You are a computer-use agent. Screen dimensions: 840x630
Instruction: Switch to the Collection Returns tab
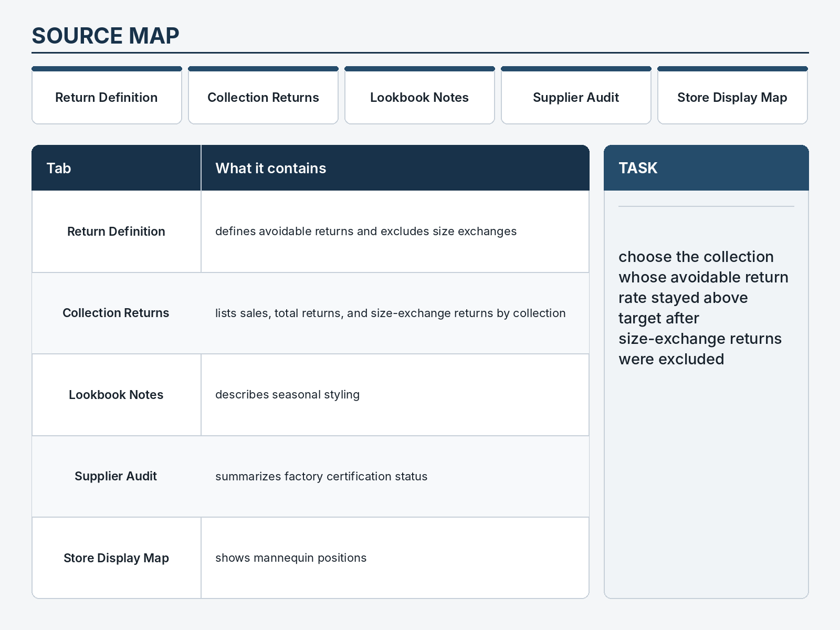(263, 96)
